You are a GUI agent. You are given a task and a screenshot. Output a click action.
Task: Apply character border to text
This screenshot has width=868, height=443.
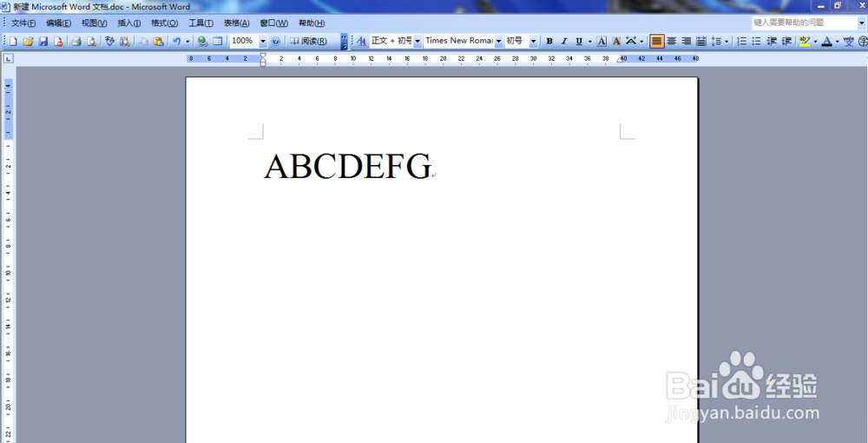(602, 41)
